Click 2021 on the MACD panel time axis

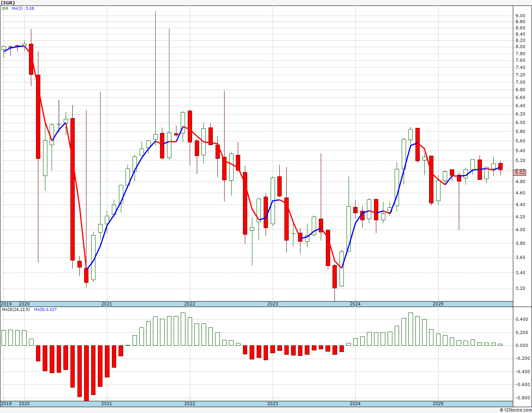pos(107,404)
